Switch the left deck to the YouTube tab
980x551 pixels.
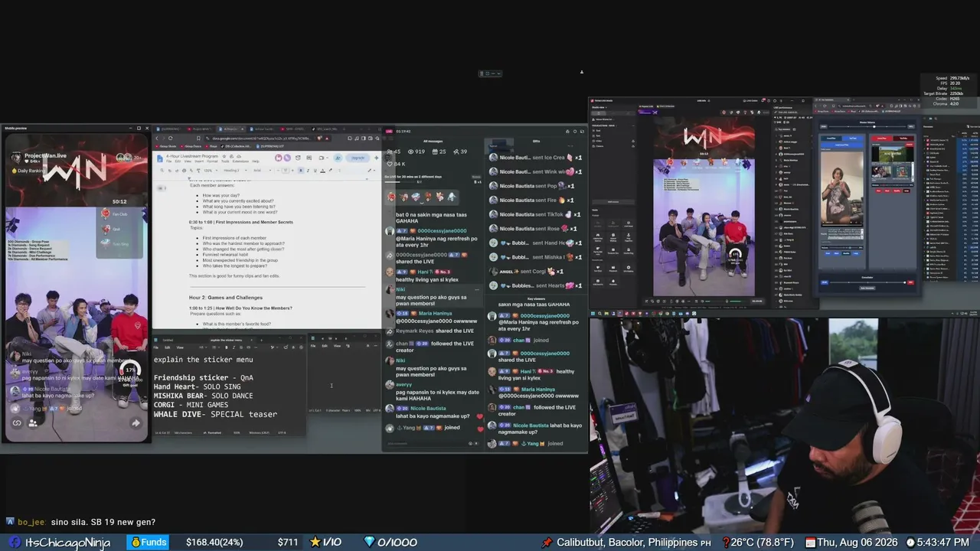853,138
